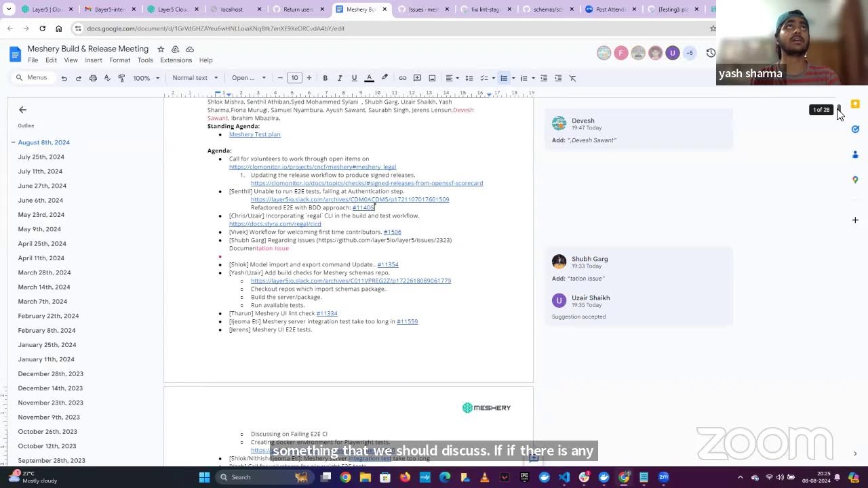Screen dimensions: 868x488
Task: Insert a link with the toolbar icon
Action: 402,78
